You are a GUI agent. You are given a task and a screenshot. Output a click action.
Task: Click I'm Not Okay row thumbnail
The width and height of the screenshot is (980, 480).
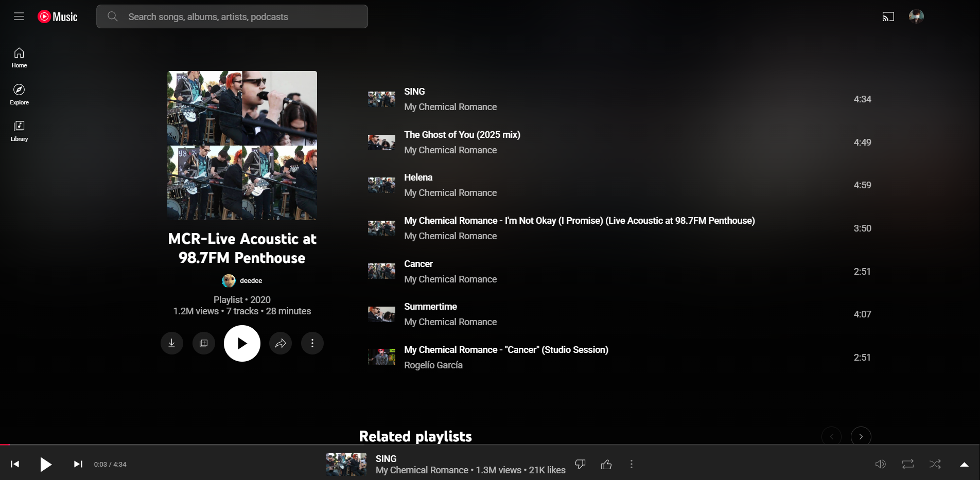click(x=381, y=228)
